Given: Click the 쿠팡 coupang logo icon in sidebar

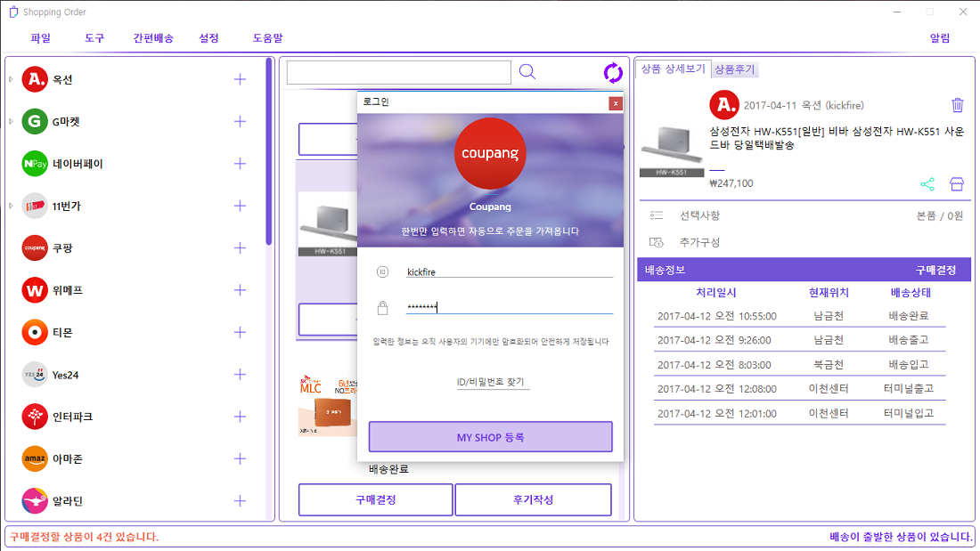Looking at the screenshot, I should (x=35, y=248).
